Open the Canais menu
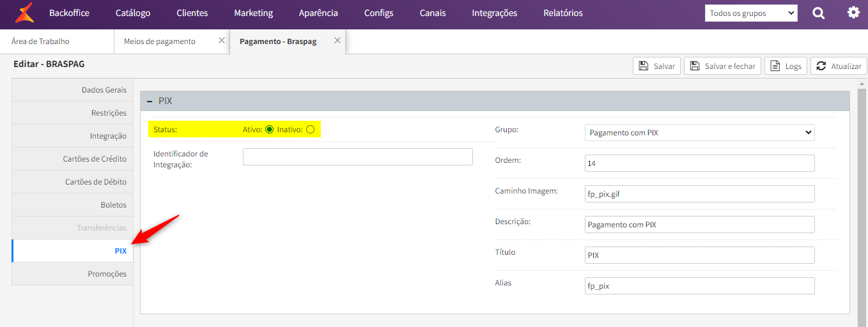 pyautogui.click(x=433, y=13)
